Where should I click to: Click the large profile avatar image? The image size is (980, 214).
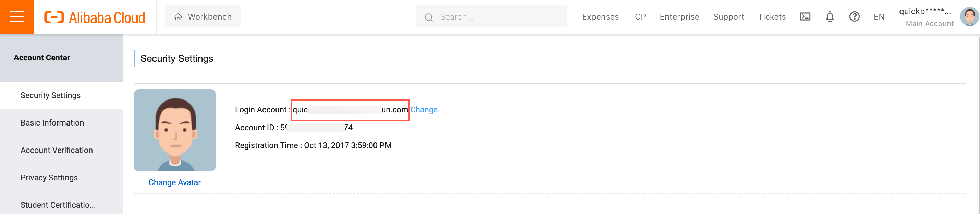pos(175,130)
